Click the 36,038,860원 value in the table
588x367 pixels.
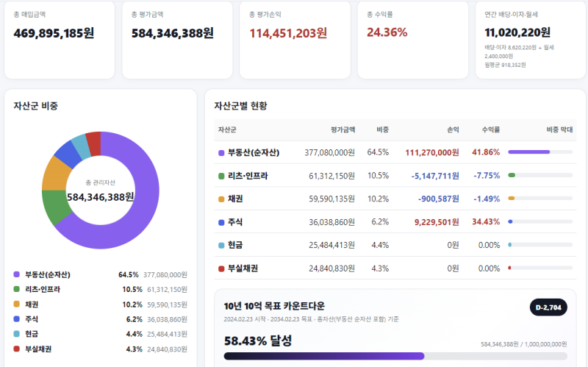click(331, 222)
